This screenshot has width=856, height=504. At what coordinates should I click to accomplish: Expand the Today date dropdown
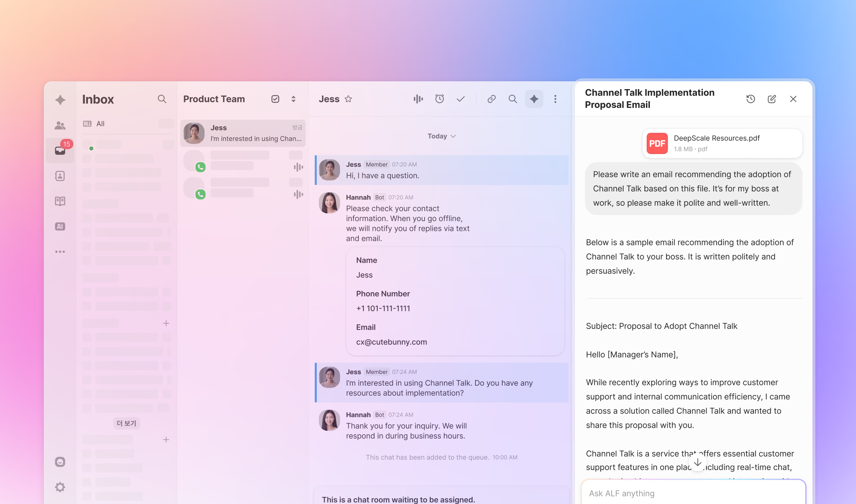point(442,136)
